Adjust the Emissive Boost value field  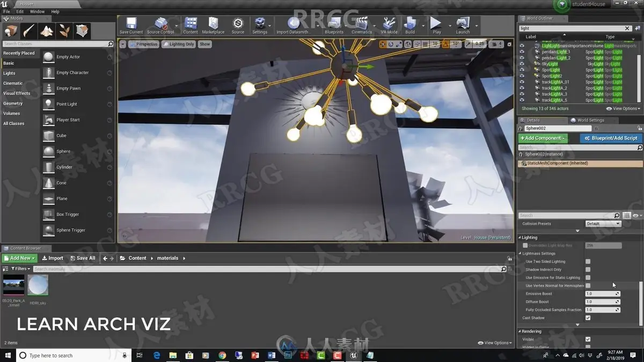coord(603,294)
